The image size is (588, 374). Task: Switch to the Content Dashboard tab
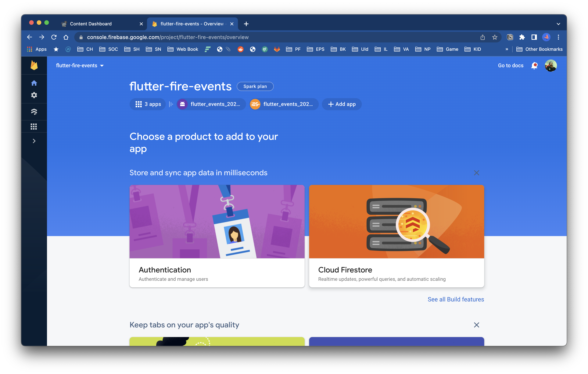pos(102,24)
